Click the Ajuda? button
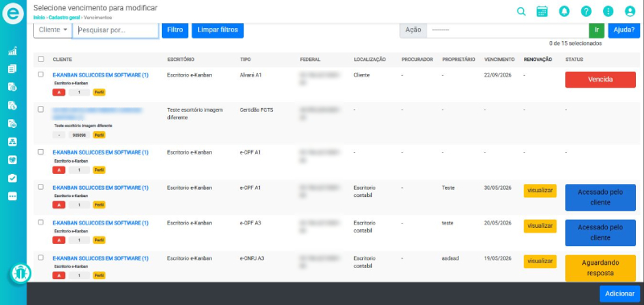This screenshot has width=644, height=305. pos(624,30)
